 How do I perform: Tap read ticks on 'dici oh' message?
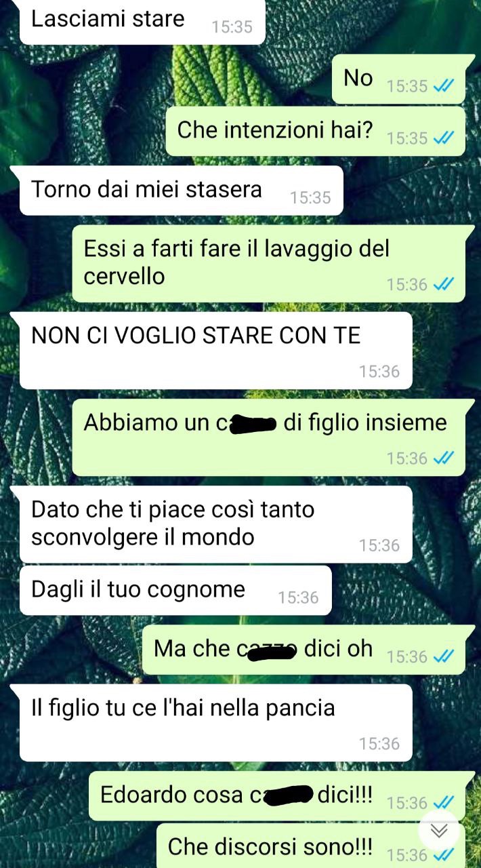coord(444,656)
